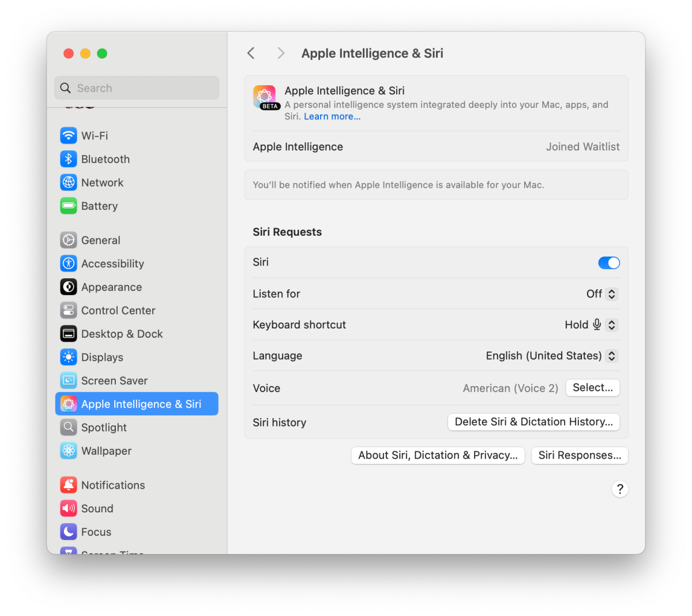Click the Displays label in sidebar
Screen dimensions: 692x616
(x=102, y=357)
